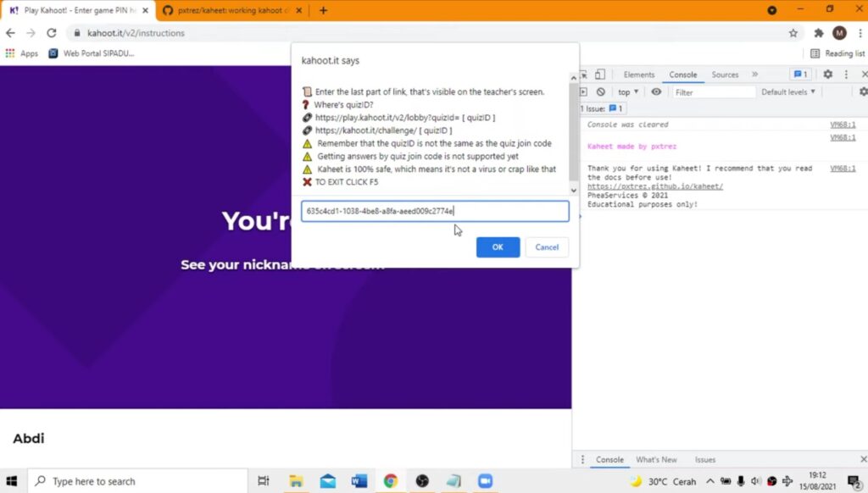868x493 pixels.
Task: Click the 1 Issue indicator
Action: coord(601,109)
